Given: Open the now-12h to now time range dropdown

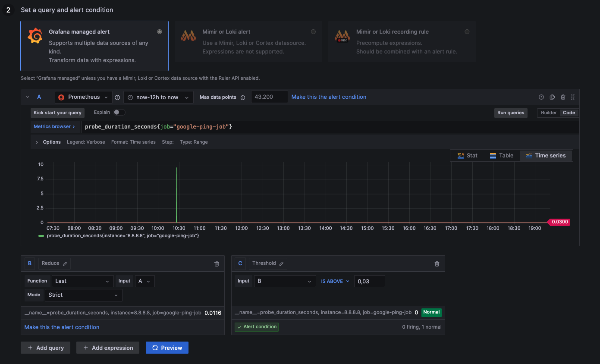Looking at the screenshot, I should coord(158,97).
